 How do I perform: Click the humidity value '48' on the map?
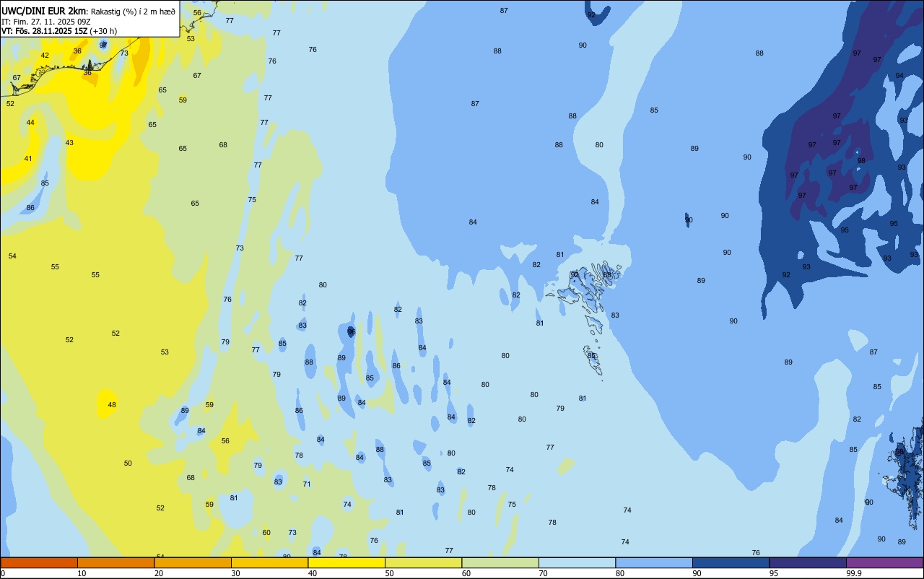112,405
